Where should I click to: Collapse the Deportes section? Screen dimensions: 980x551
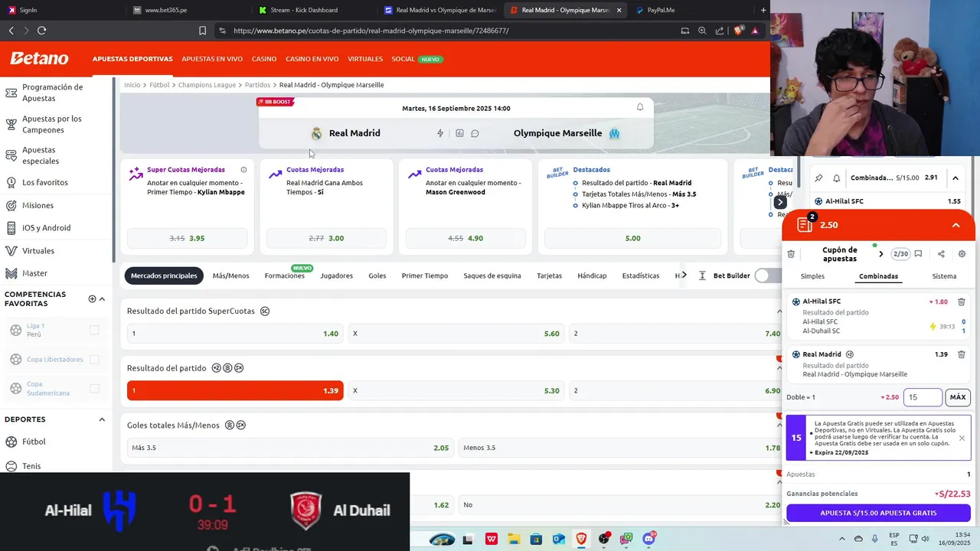102,419
